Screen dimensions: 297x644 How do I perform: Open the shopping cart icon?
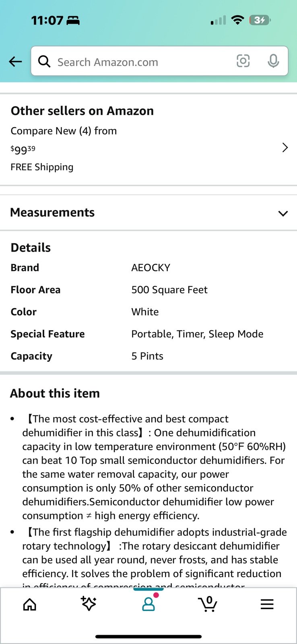[208, 604]
